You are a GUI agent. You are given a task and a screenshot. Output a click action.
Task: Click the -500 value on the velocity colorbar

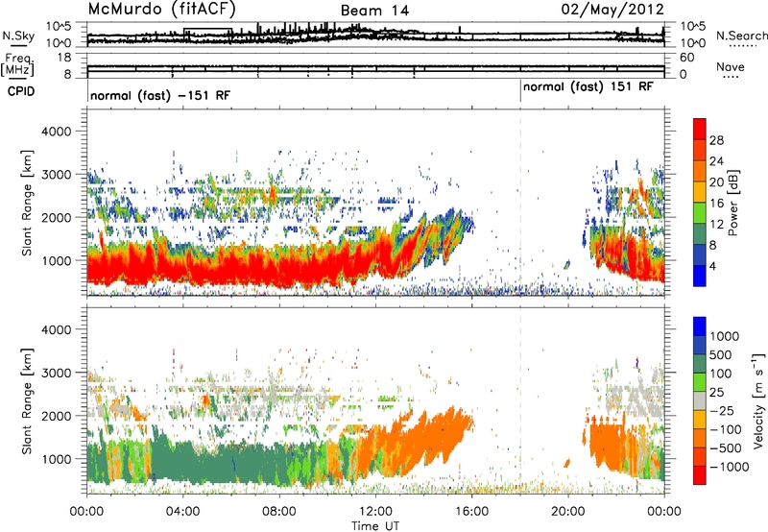click(x=728, y=448)
